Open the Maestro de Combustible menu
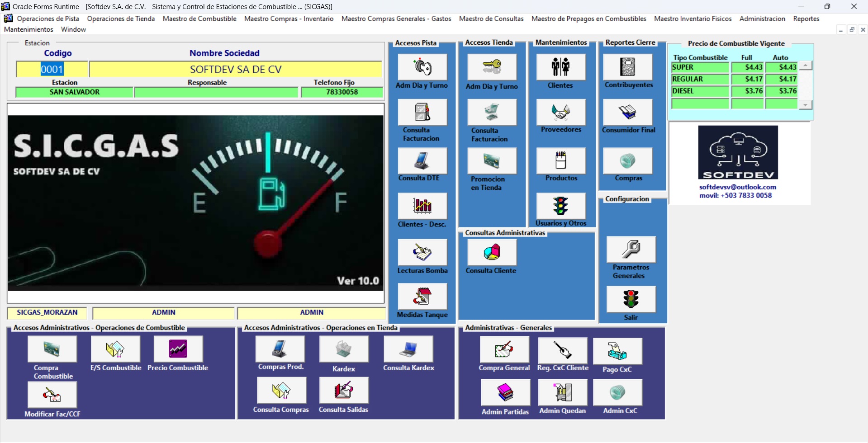 click(x=199, y=19)
